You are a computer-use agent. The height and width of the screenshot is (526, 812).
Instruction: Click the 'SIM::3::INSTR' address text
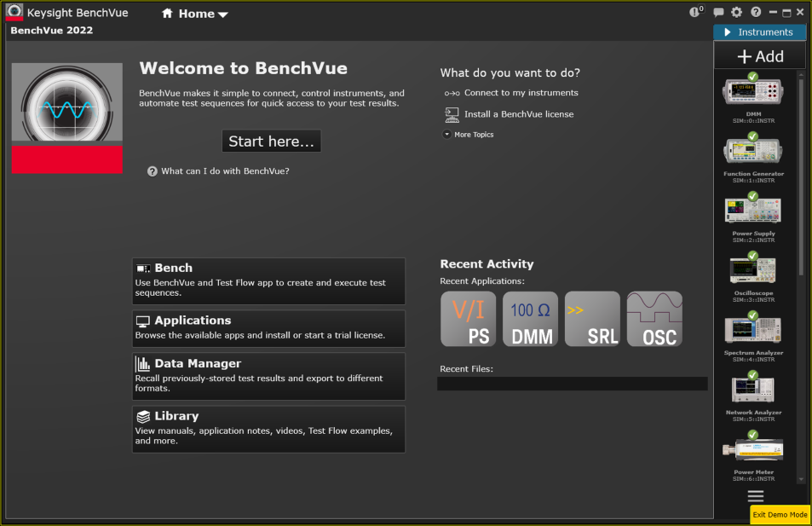click(x=753, y=299)
